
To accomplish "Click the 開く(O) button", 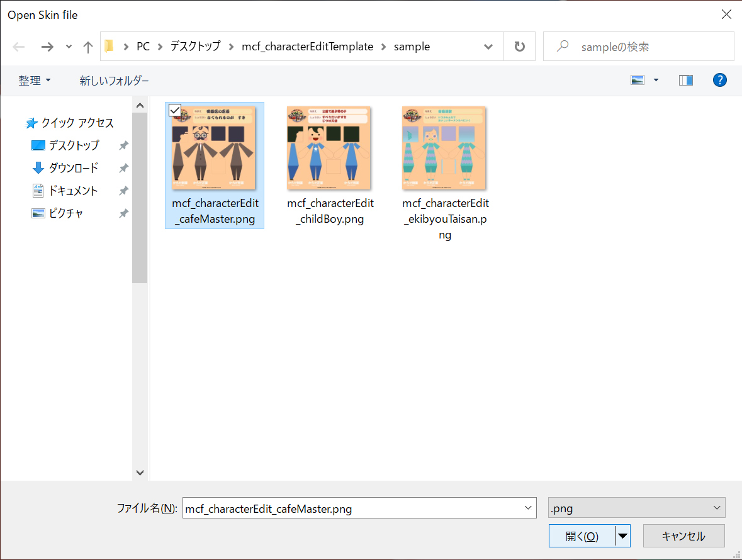I will (x=582, y=536).
